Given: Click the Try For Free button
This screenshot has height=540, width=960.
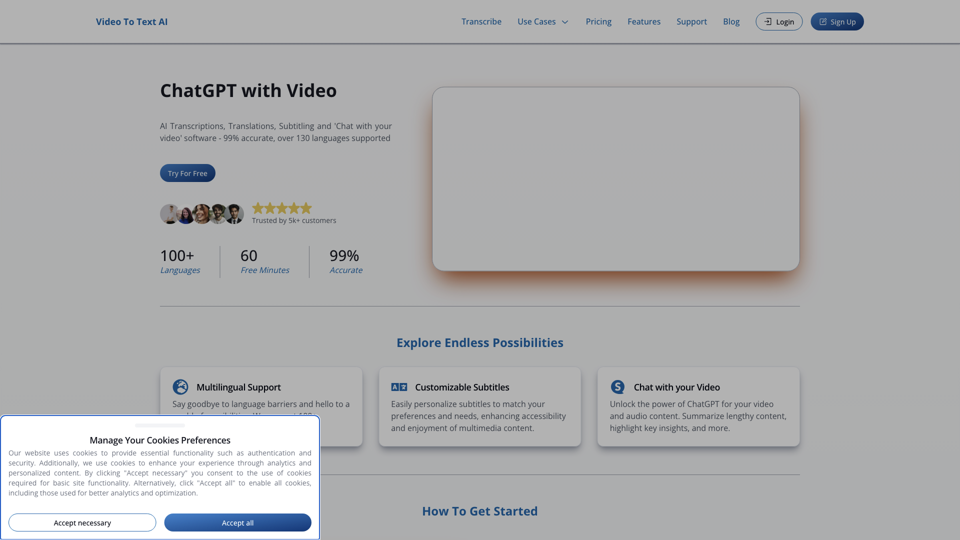Looking at the screenshot, I should 187,173.
